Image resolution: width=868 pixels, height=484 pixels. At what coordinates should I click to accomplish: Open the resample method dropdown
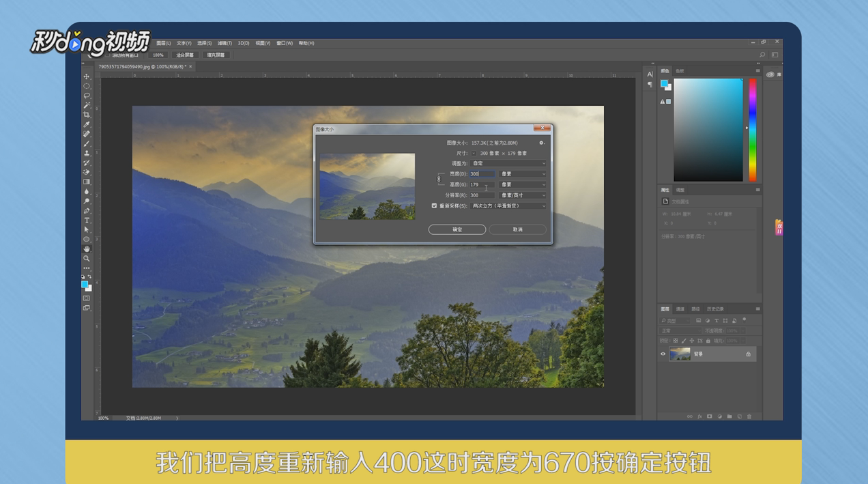(x=508, y=205)
